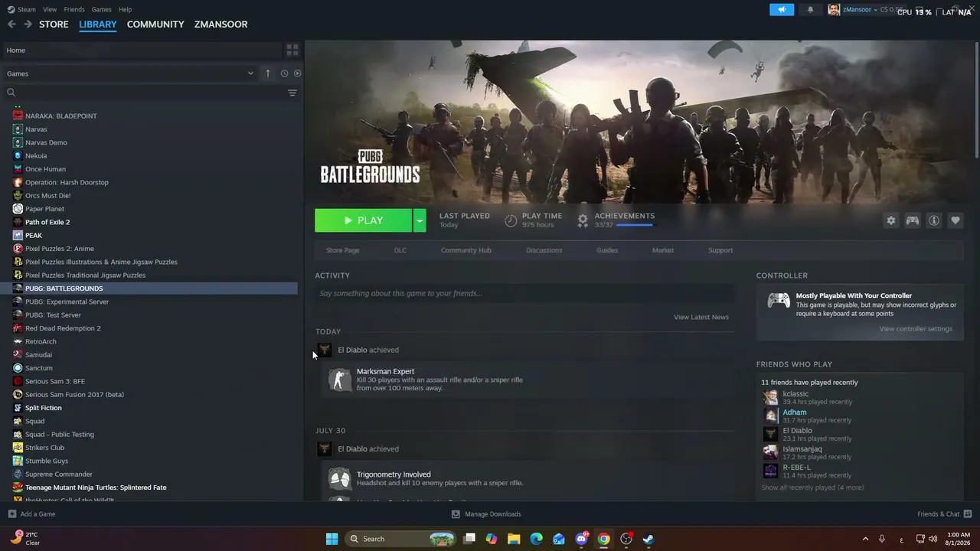Switch to the COMMUNITY tab

tap(155, 24)
